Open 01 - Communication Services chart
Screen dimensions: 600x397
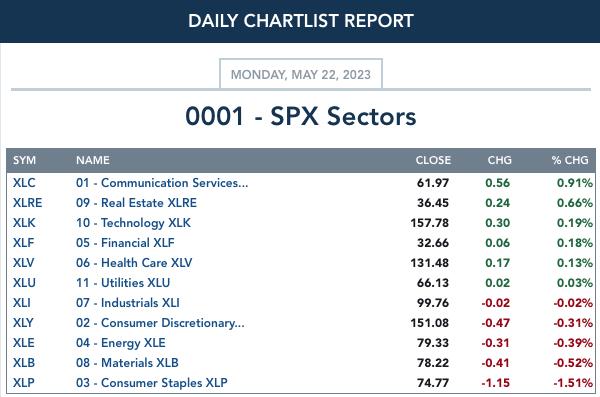point(162,183)
